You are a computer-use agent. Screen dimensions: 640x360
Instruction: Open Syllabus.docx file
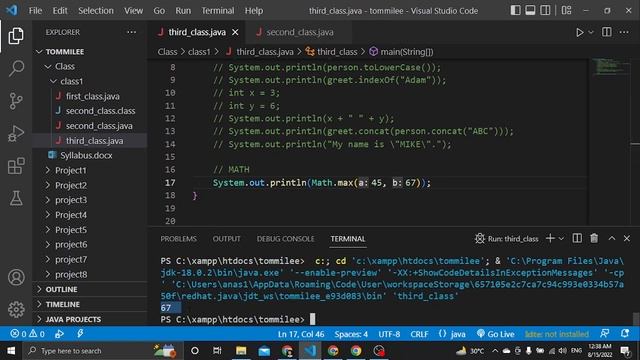tap(86, 156)
